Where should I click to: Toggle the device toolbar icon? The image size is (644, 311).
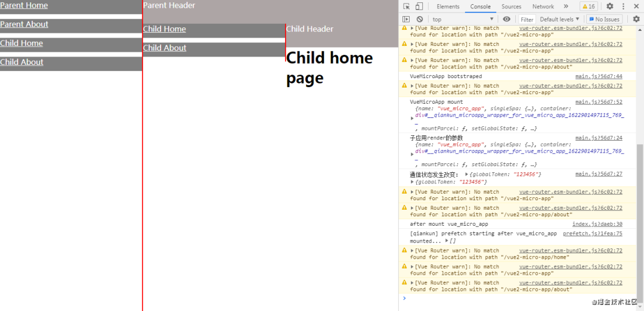click(419, 6)
